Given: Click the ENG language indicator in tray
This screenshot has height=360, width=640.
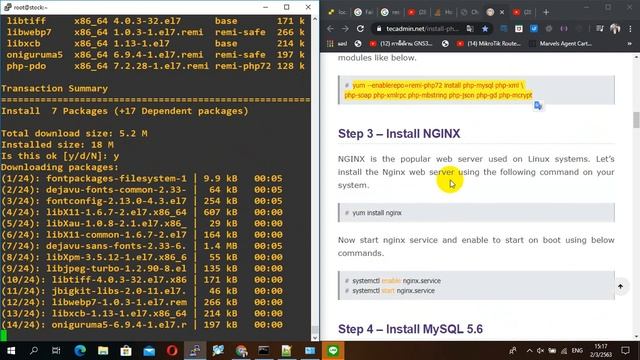Looking at the screenshot, I should 577,351.
